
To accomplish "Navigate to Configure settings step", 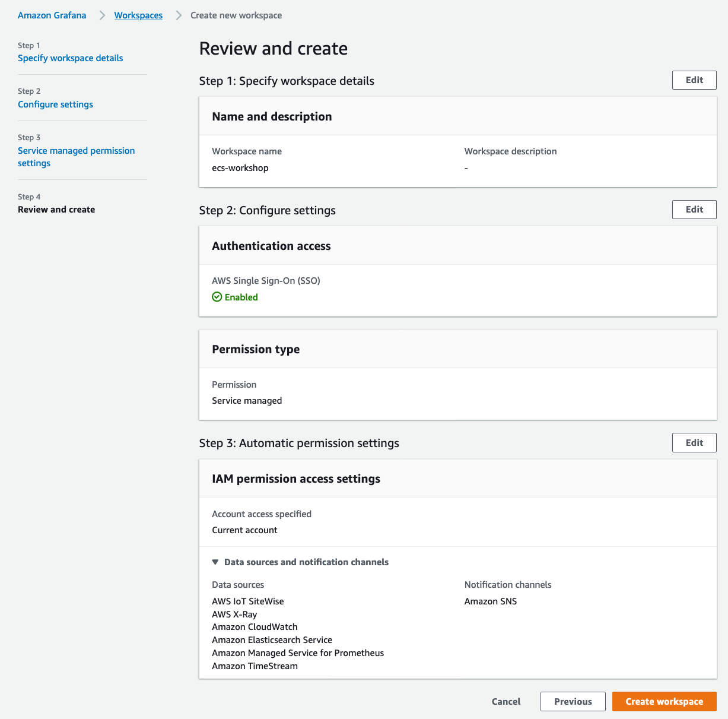I will [55, 104].
